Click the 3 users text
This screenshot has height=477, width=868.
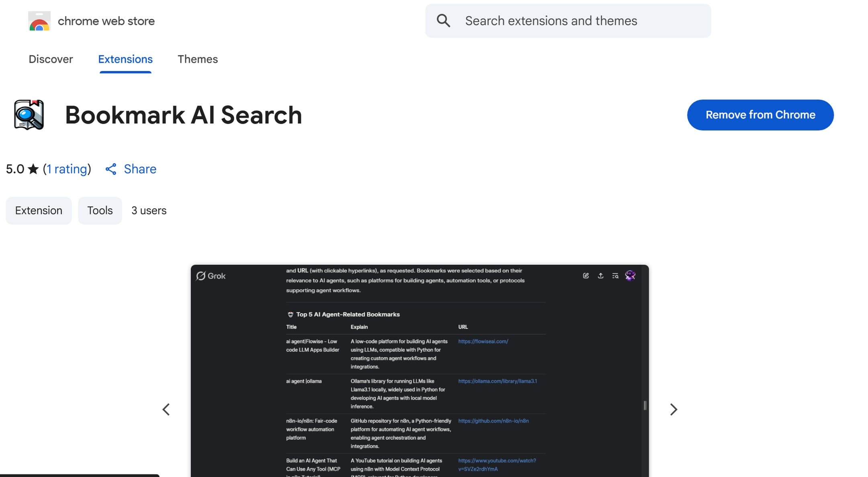click(x=149, y=210)
